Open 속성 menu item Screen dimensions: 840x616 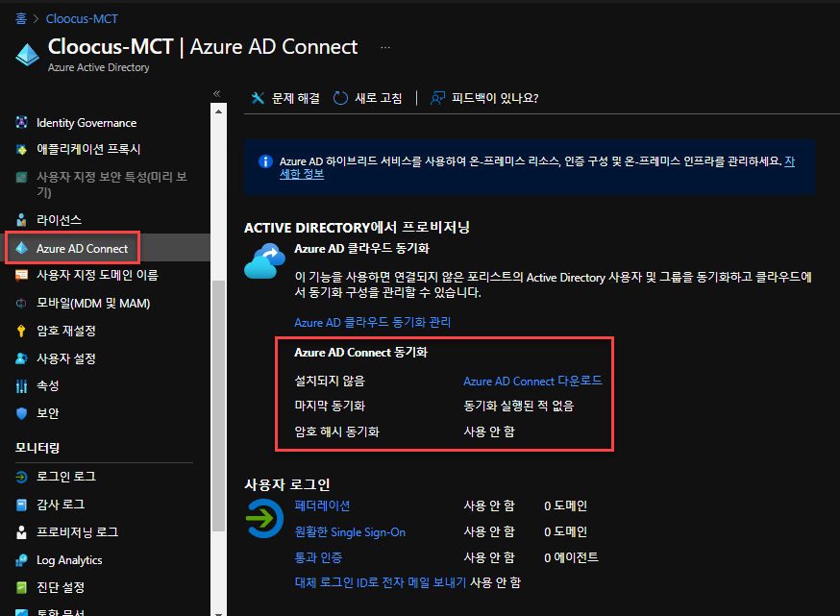pos(48,385)
